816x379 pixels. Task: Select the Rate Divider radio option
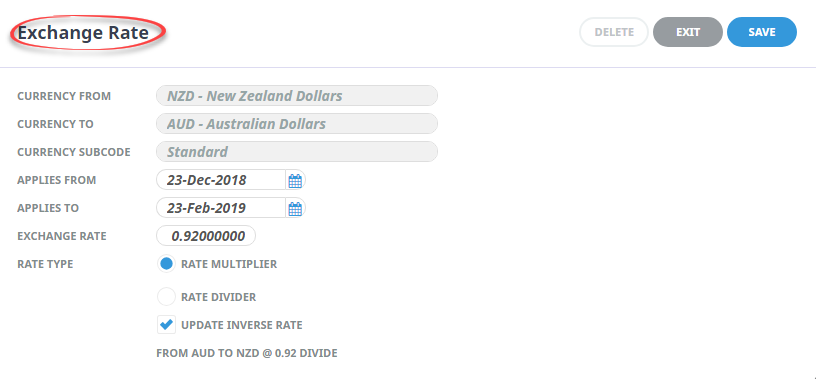(x=166, y=297)
